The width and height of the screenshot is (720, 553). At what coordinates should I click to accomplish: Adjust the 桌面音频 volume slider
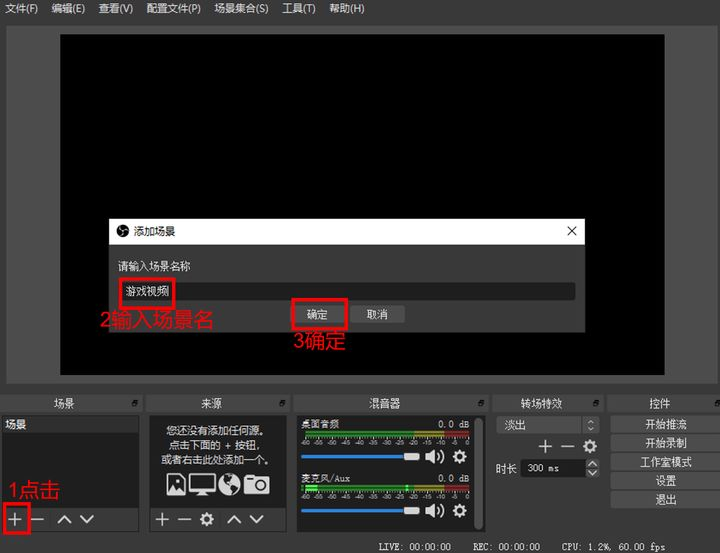point(360,457)
